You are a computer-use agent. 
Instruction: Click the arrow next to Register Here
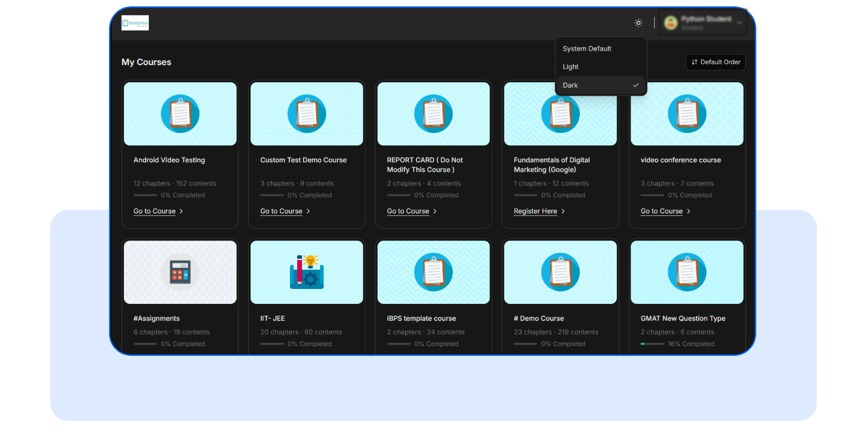pyautogui.click(x=563, y=211)
